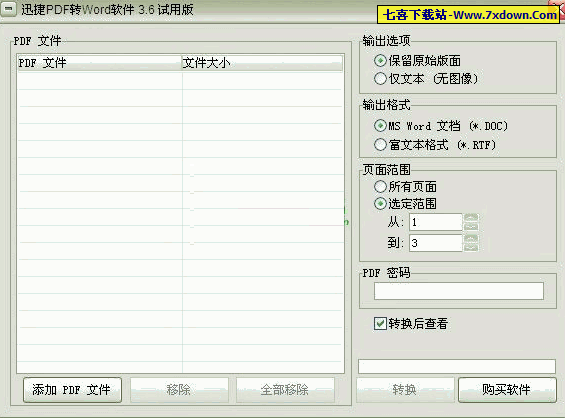Click the PDF 文件 column header
Viewport: 565px width, 418px height.
click(x=99, y=63)
